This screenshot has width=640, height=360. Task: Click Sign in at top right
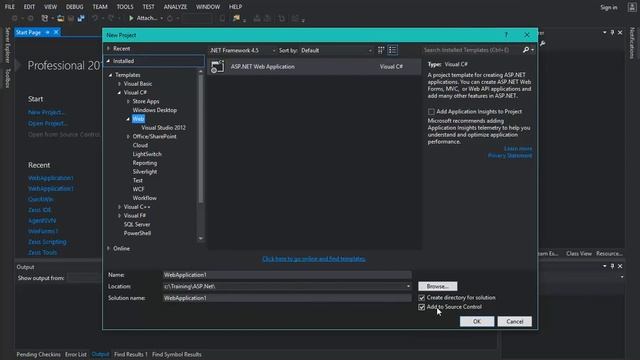[x=609, y=7]
